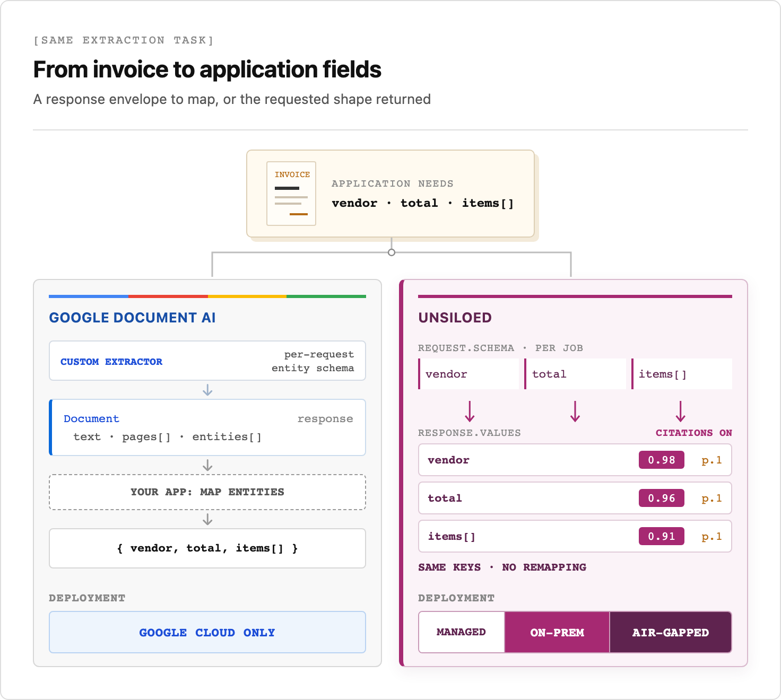
Task: Click the 'REQUEST.SCHEMA · PER JOB' label
Action: point(500,348)
